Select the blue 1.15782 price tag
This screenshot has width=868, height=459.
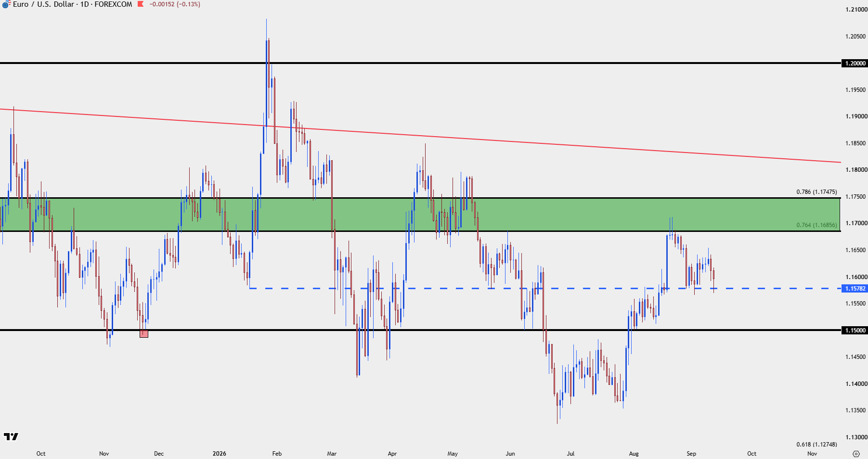855,289
